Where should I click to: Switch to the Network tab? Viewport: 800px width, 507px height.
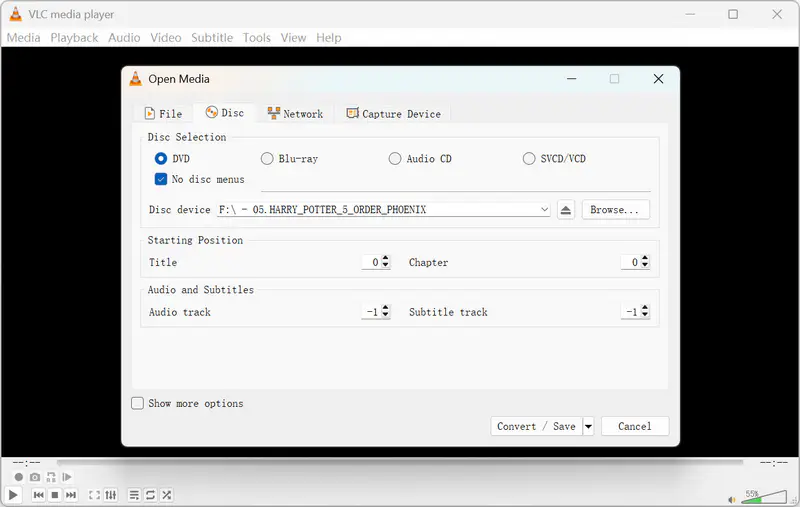pyautogui.click(x=295, y=113)
